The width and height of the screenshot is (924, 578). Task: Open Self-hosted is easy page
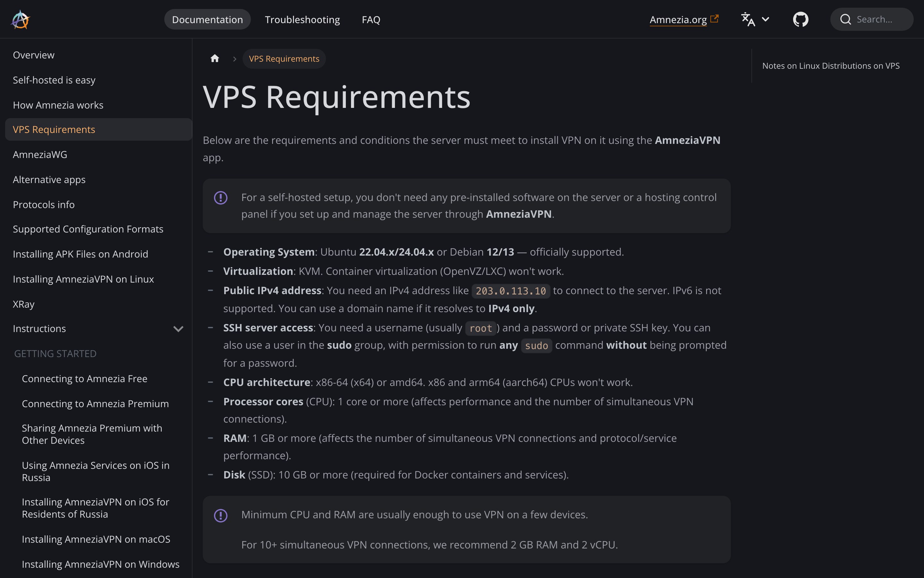[x=98, y=80]
